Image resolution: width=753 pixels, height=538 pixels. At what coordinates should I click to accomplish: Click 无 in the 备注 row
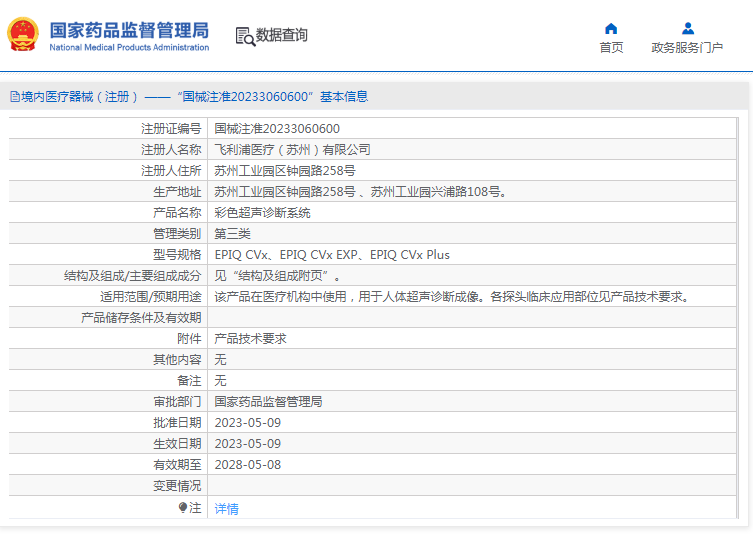point(220,381)
